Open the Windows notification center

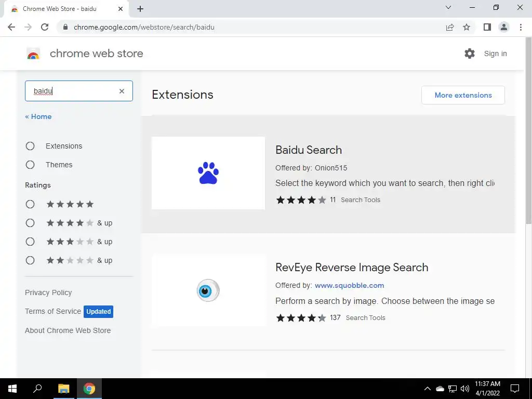[515, 389]
